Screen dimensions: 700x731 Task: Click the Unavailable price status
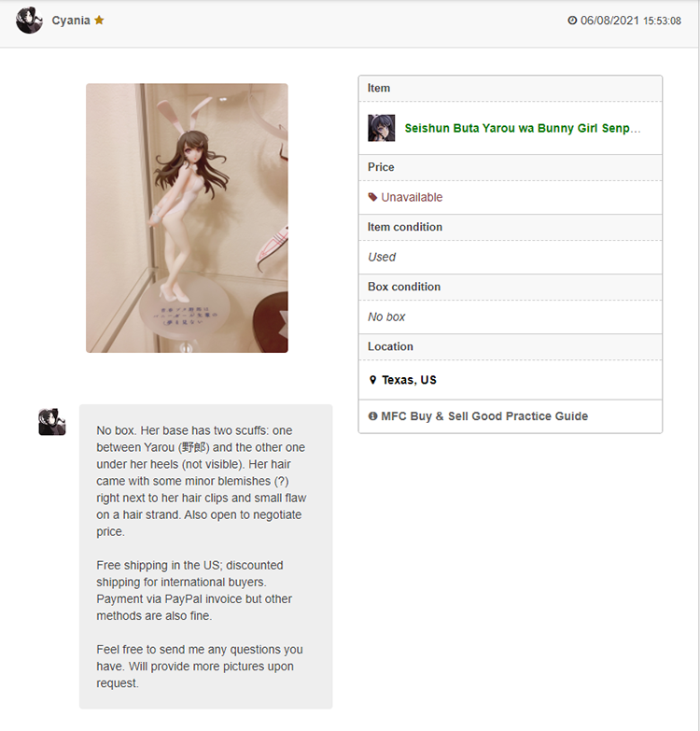pyautogui.click(x=412, y=197)
